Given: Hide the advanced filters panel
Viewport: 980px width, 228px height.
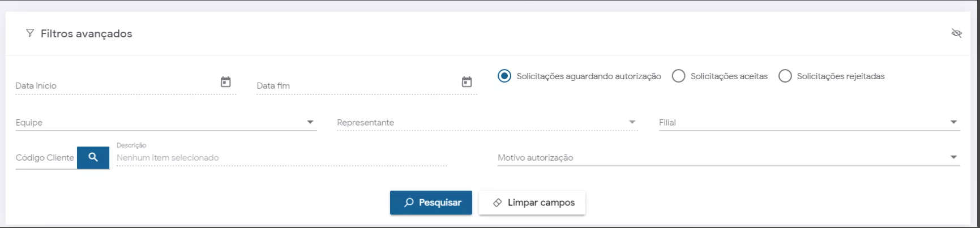Looking at the screenshot, I should tap(956, 33).
